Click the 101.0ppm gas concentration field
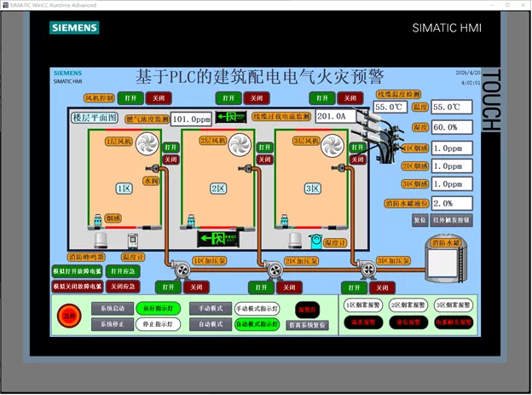The width and height of the screenshot is (532, 395). click(x=191, y=119)
